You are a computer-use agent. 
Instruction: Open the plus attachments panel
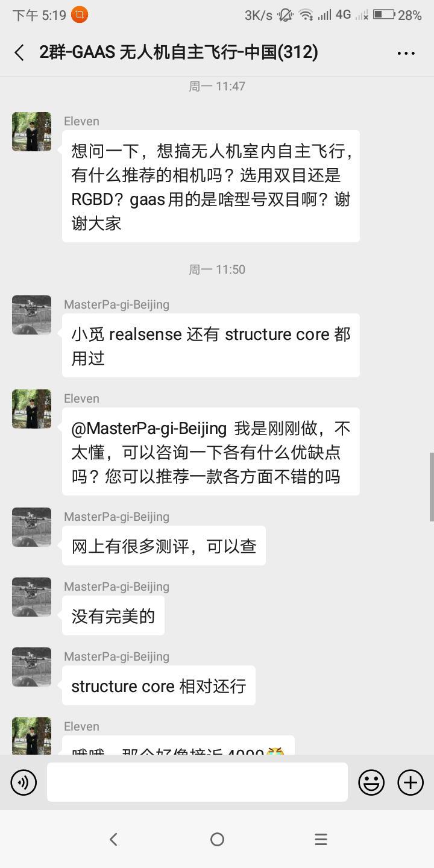[410, 782]
